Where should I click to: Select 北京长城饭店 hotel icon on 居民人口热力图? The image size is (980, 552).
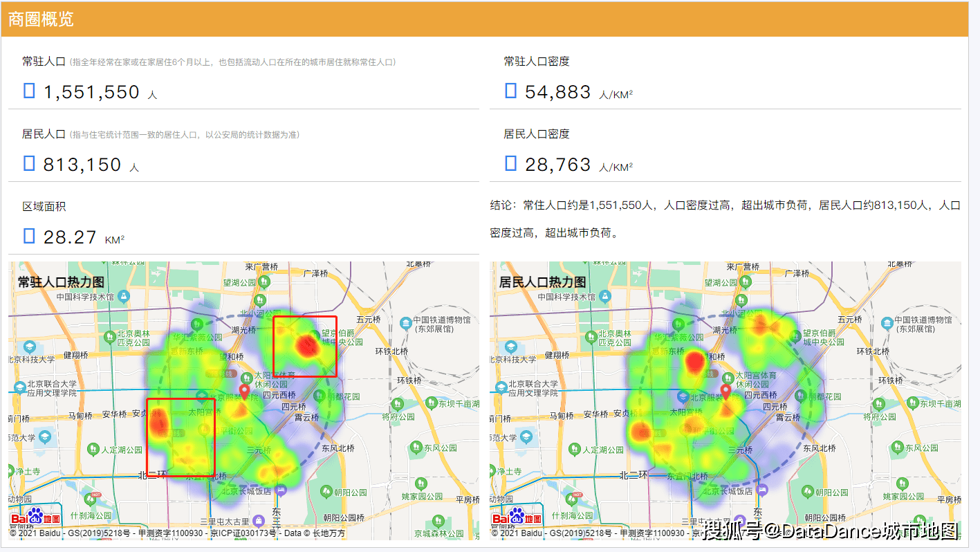click(x=761, y=490)
